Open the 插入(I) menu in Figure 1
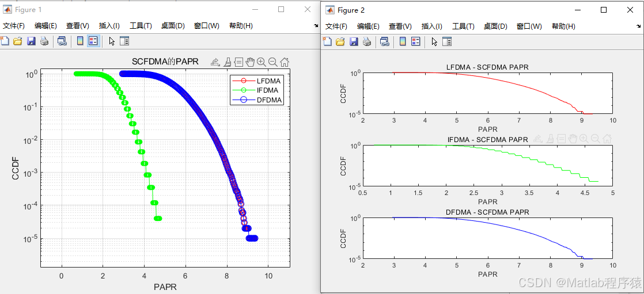 (109, 26)
